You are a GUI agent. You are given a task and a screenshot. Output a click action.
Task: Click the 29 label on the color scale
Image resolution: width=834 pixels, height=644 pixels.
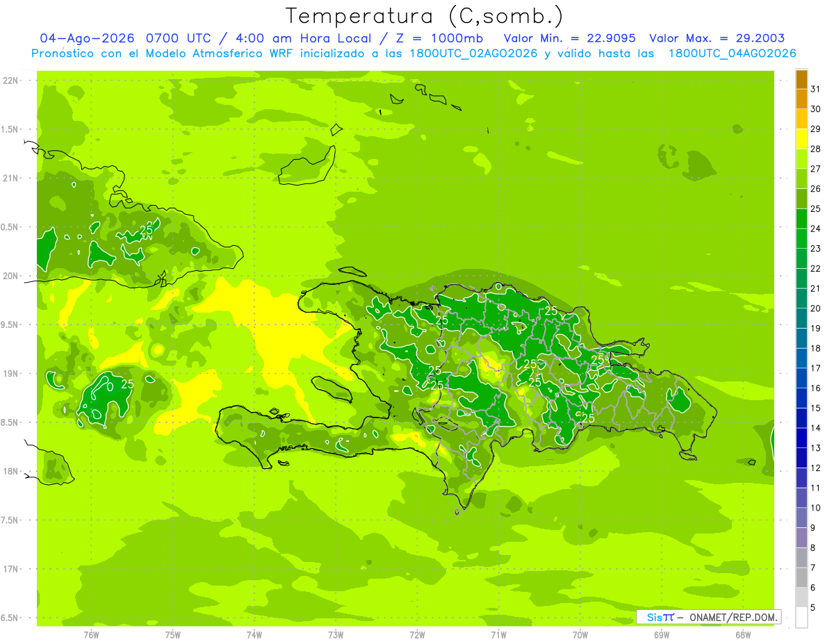[815, 129]
